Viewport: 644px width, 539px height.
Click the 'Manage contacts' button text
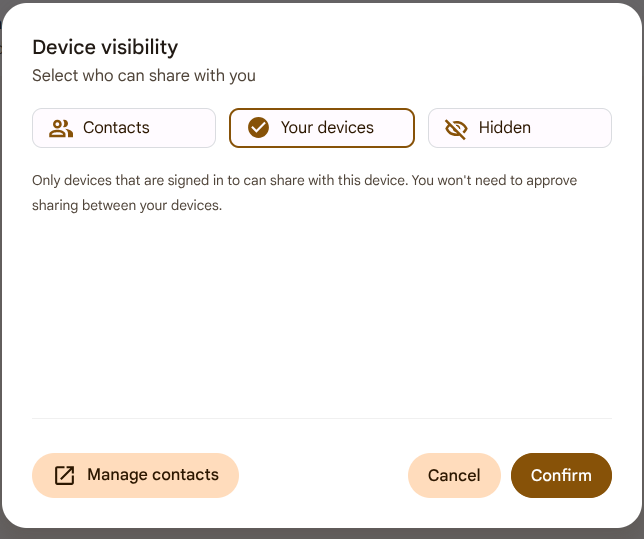[152, 475]
